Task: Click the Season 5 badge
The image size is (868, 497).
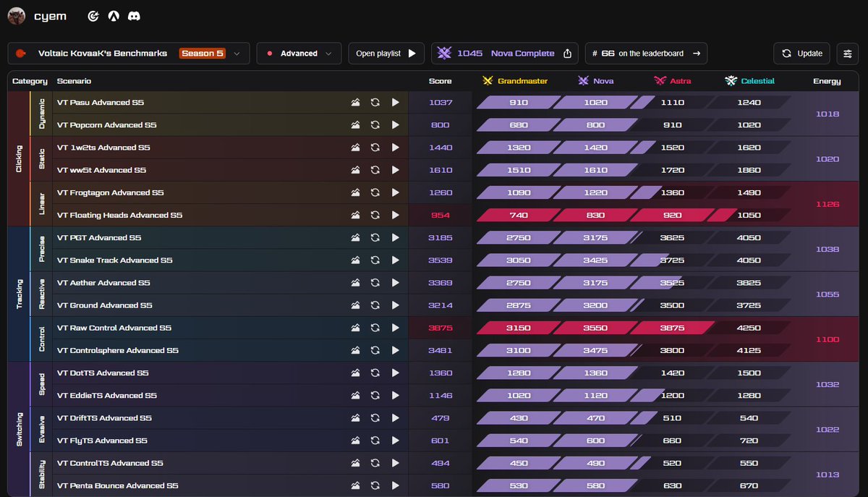Action: coord(203,54)
